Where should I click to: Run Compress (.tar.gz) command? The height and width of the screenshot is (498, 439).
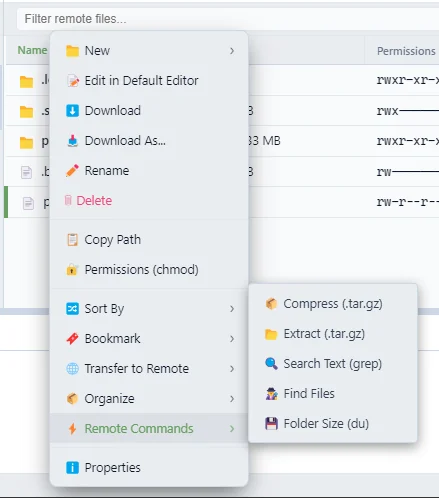pyautogui.click(x=333, y=304)
